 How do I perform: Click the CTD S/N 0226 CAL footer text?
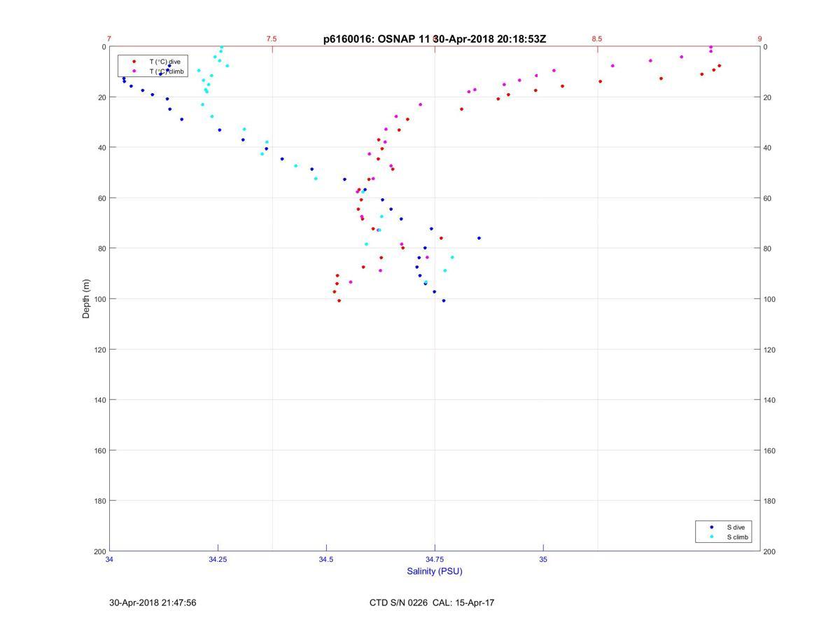click(432, 602)
